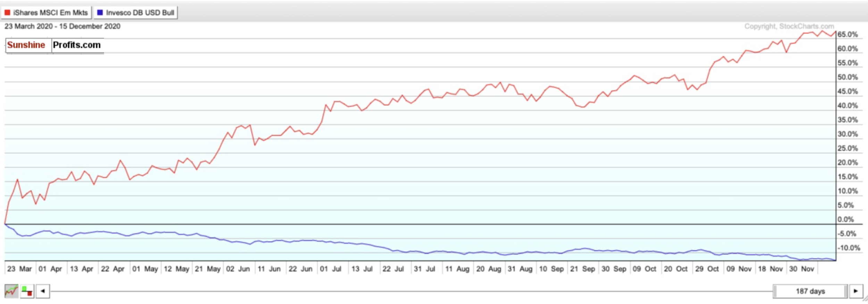Click the -10.0% axis label
Image resolution: width=868 pixels, height=304 pixels.
point(848,248)
